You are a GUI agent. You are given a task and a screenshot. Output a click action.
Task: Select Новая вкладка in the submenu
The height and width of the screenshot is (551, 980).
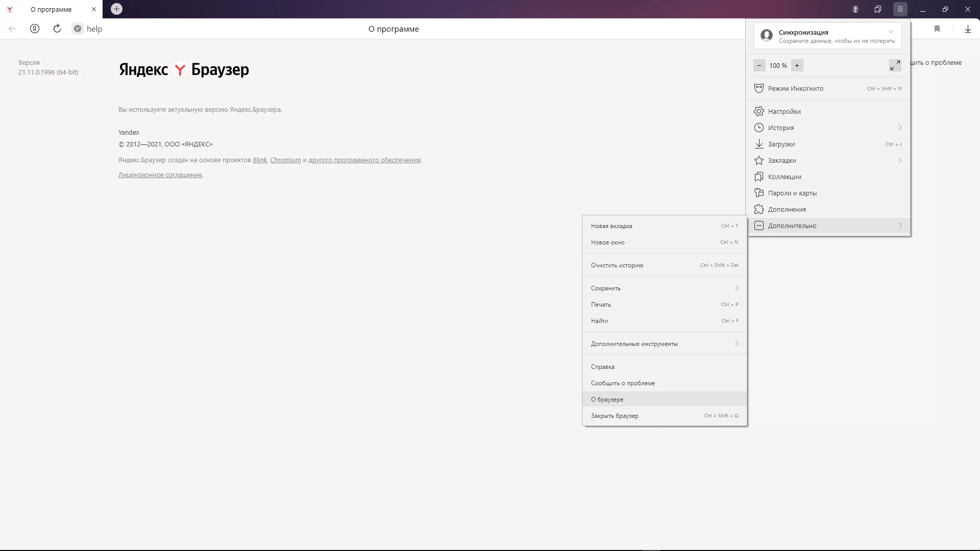click(665, 226)
